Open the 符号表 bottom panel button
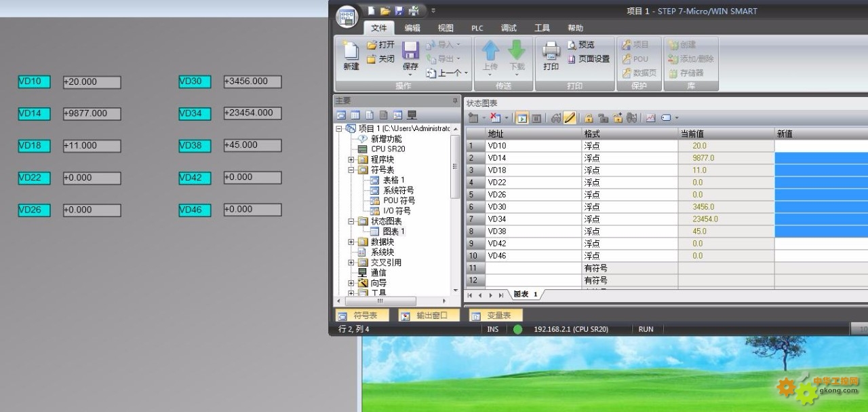 [362, 316]
